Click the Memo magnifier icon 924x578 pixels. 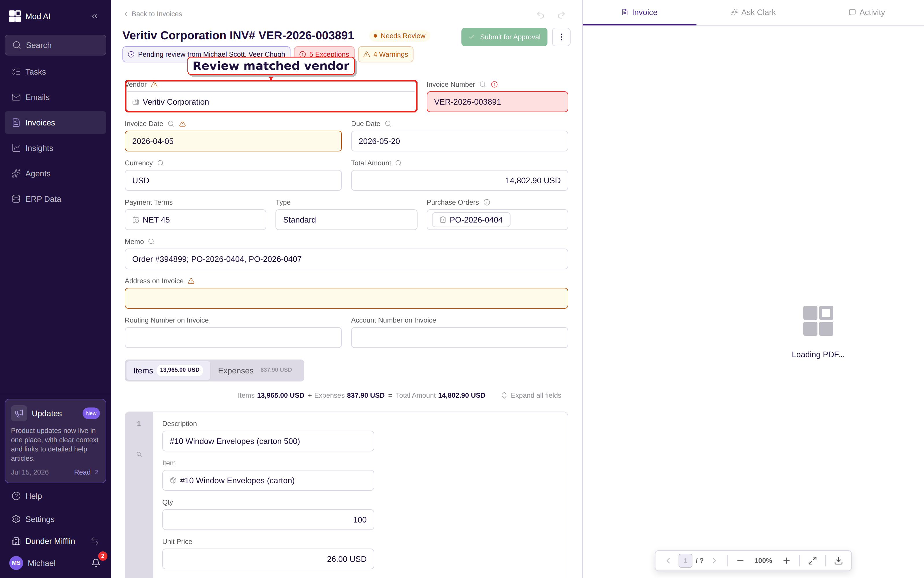(151, 242)
